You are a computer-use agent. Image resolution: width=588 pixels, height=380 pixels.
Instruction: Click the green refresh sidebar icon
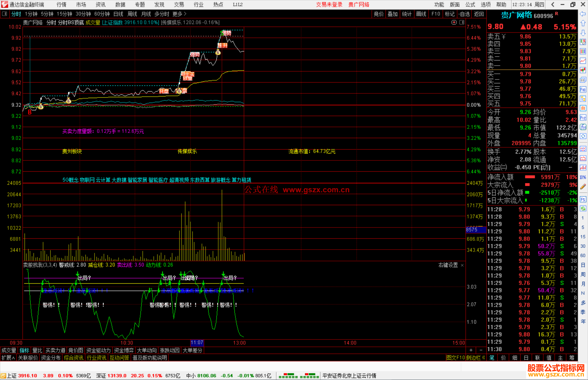(x=583, y=209)
